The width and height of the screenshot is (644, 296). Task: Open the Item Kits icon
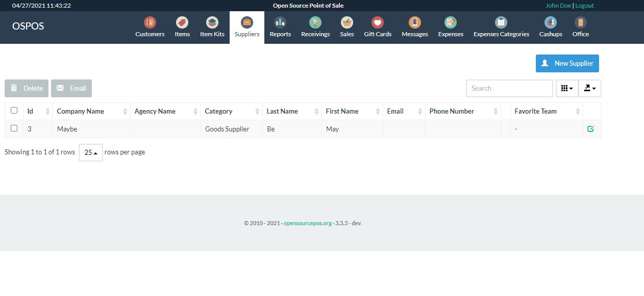click(212, 23)
